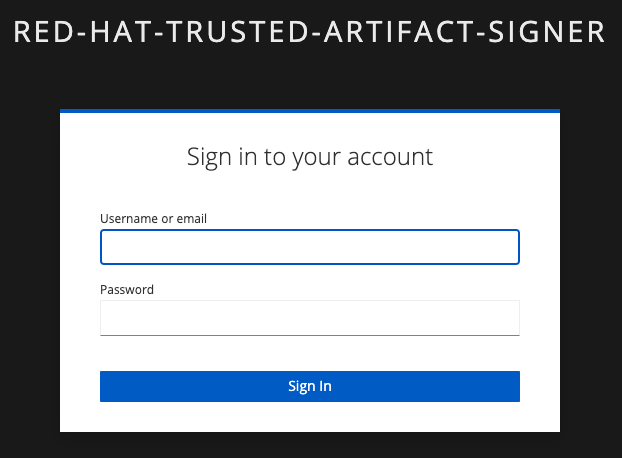Click the word "Sign" in the card heading
The width and height of the screenshot is (622, 458).
click(x=210, y=157)
